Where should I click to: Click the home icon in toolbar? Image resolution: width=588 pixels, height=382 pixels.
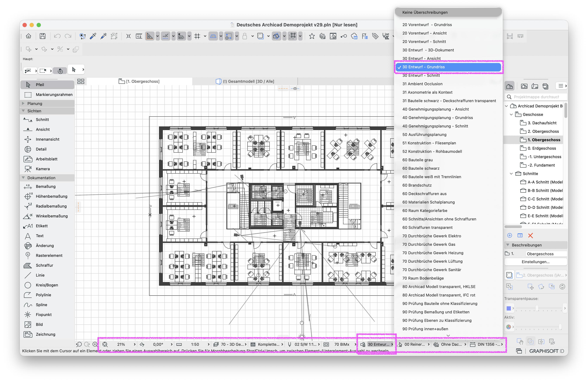pyautogui.click(x=28, y=36)
